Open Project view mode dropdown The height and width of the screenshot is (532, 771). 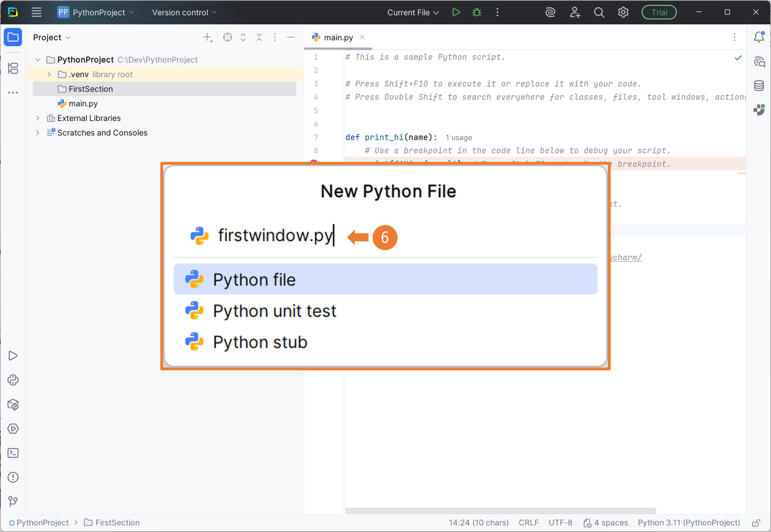tap(52, 37)
